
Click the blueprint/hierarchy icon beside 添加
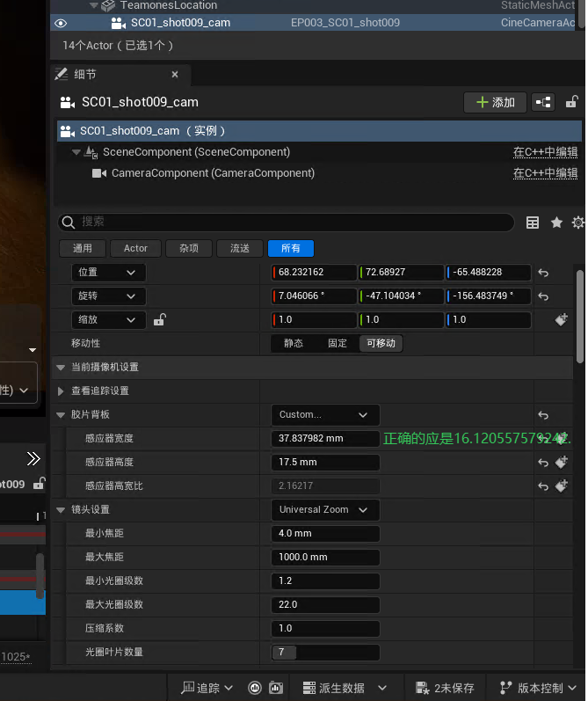point(543,102)
